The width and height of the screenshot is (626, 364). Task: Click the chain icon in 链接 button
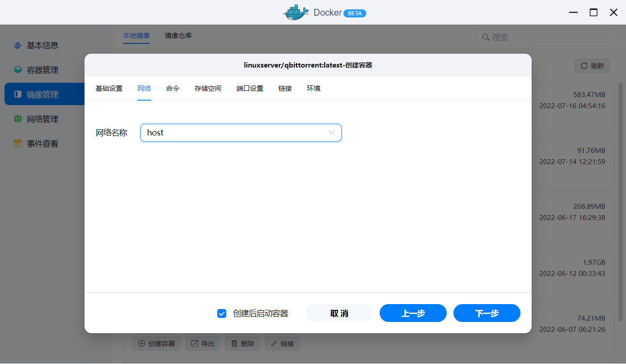point(274,343)
